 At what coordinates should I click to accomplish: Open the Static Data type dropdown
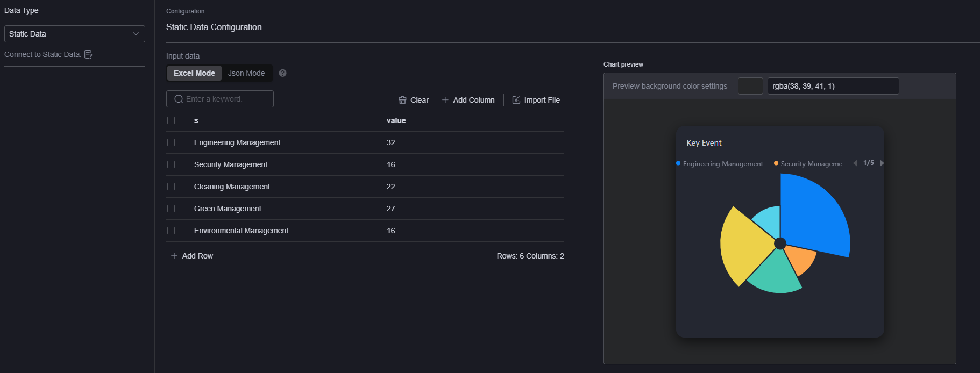click(75, 34)
